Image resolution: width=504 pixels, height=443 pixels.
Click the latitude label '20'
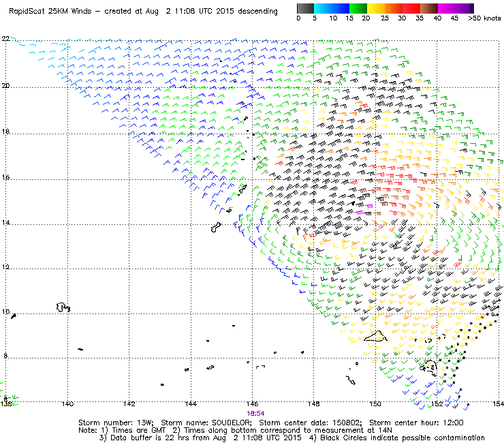click(x=5, y=86)
